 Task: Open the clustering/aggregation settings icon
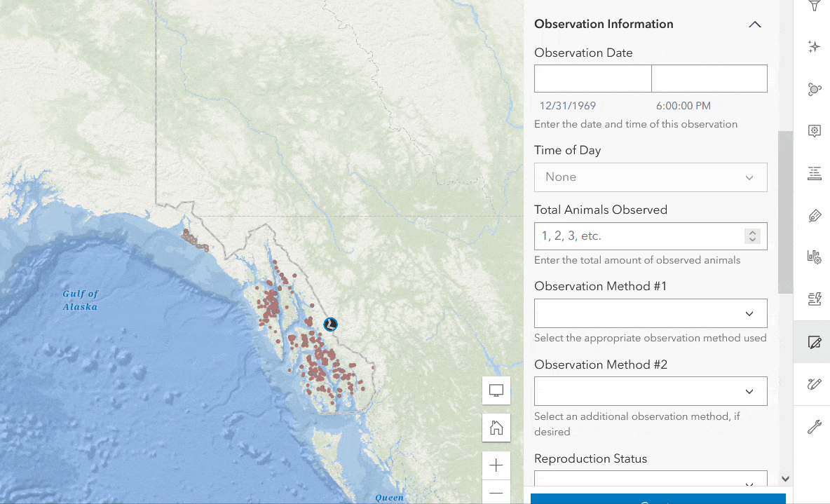pos(814,89)
